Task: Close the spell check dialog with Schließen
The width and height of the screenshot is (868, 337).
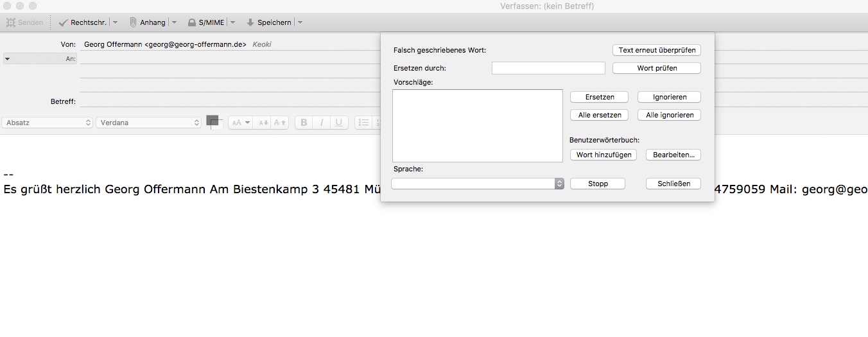Action: coord(673,184)
